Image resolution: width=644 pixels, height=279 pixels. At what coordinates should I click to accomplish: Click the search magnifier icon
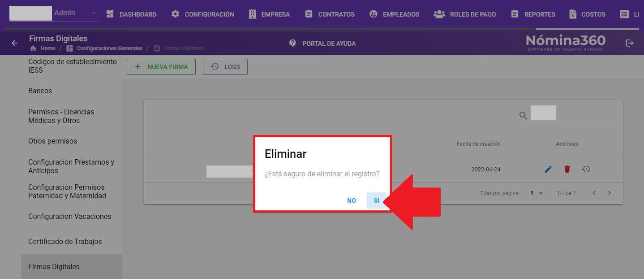tap(523, 116)
